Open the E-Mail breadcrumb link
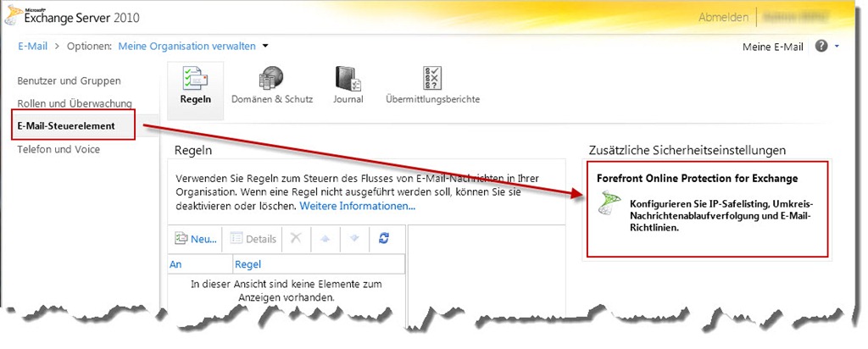 [x=33, y=47]
